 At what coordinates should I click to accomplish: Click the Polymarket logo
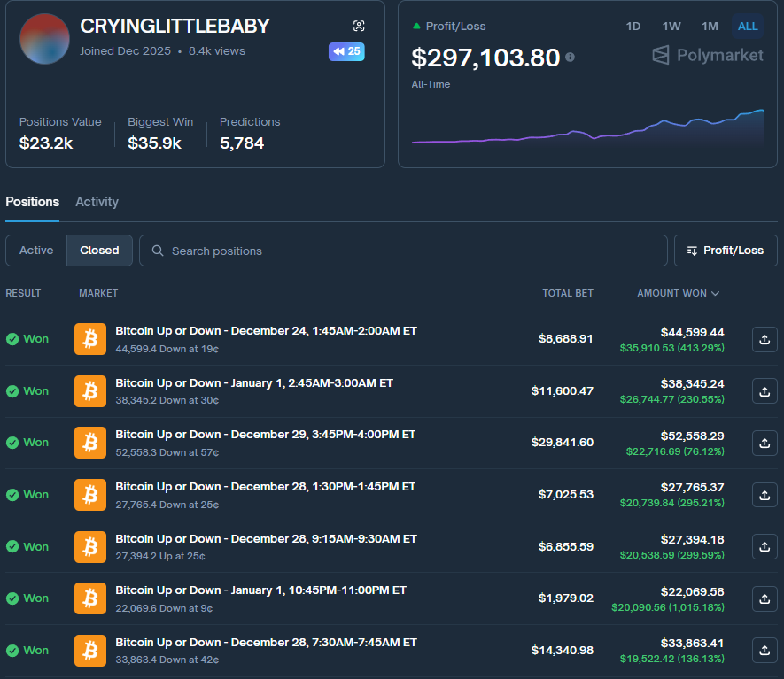pyautogui.click(x=706, y=55)
